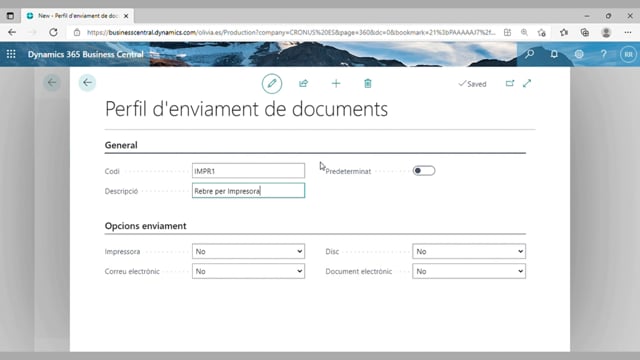Viewport: 640px width, 360px height.
Task: Open the Document electrònic dropdown
Action: pyautogui.click(x=469, y=271)
